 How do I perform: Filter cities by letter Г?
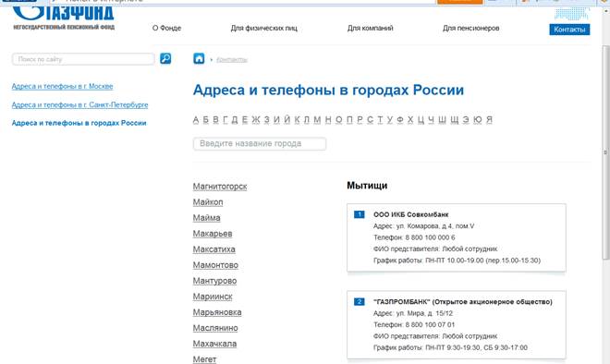[226, 120]
